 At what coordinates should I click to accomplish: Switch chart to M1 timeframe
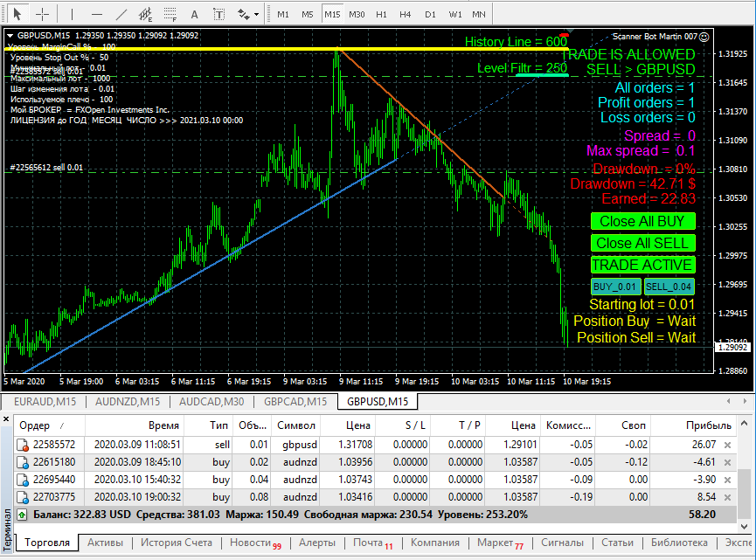pyautogui.click(x=283, y=15)
